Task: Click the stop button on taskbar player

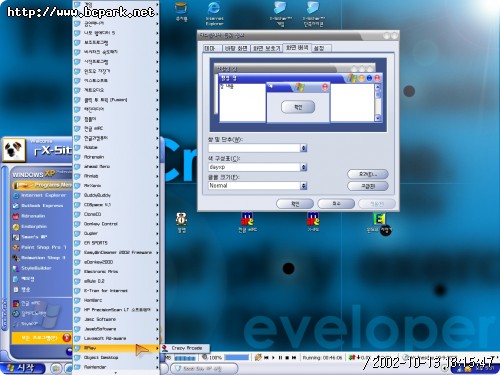Action: pyautogui.click(x=287, y=358)
